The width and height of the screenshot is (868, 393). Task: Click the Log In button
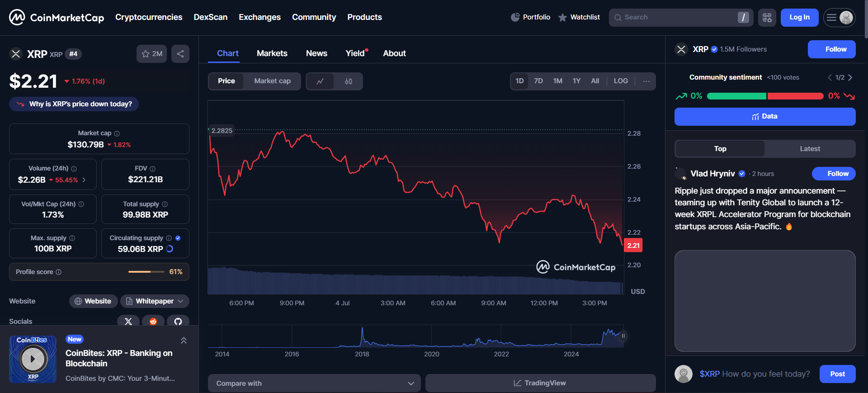click(x=799, y=18)
